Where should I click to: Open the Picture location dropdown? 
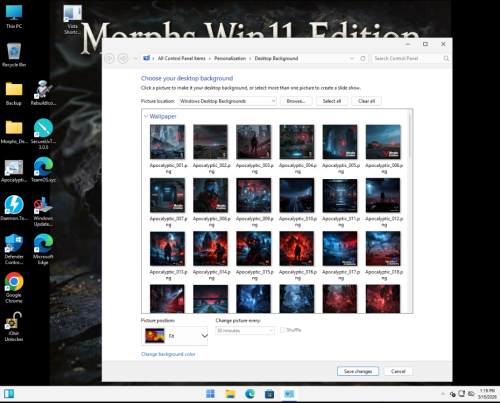click(x=228, y=101)
